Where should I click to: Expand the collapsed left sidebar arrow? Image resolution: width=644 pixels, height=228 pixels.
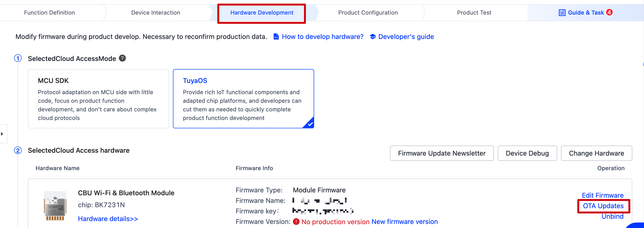pos(2,134)
